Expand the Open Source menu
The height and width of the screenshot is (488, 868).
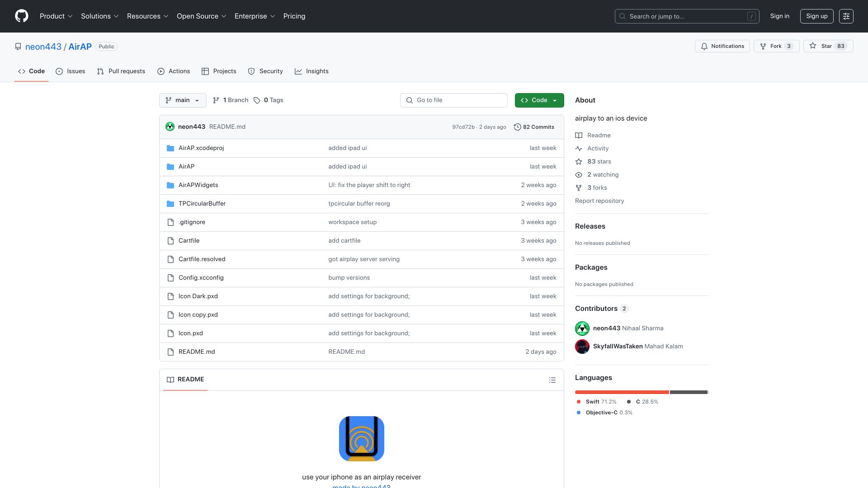[x=202, y=16]
